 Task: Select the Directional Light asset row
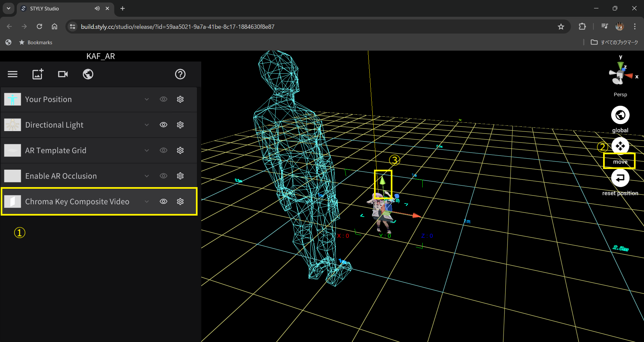pyautogui.click(x=99, y=125)
